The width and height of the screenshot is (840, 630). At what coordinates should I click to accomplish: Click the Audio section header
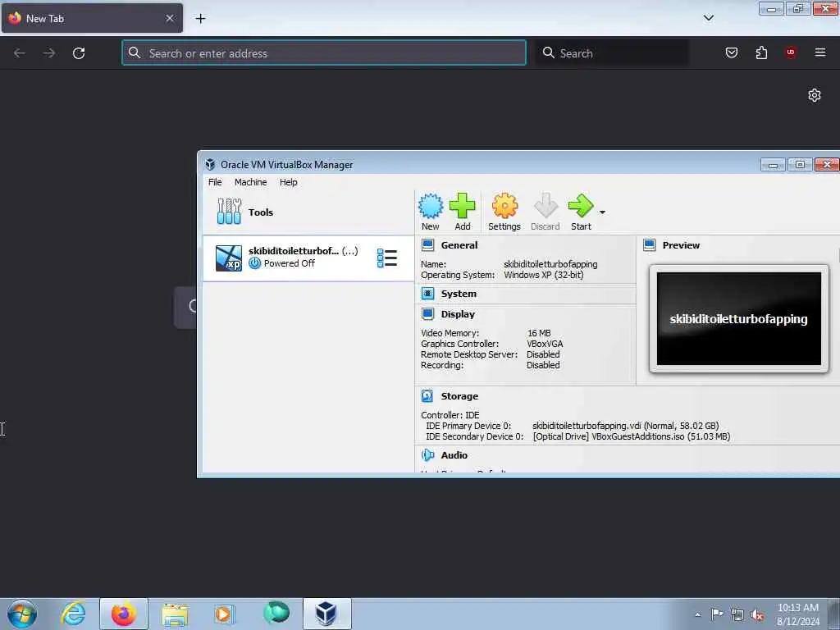coord(454,454)
